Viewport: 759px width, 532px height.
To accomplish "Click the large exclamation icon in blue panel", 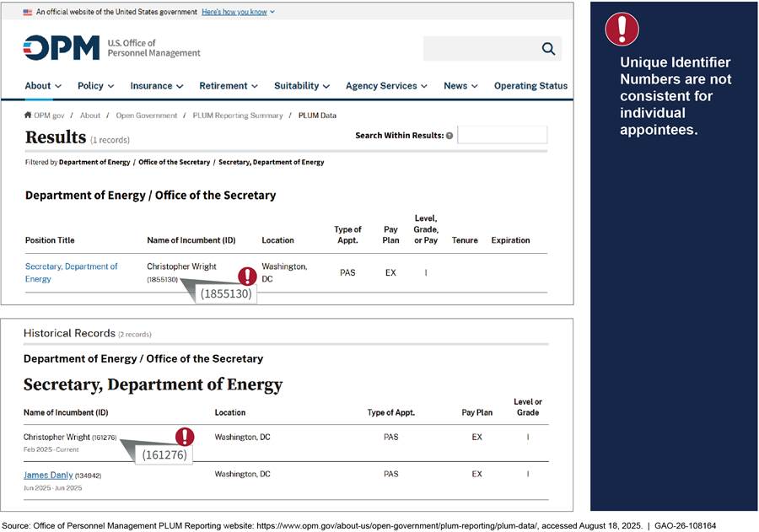I will click(x=622, y=30).
